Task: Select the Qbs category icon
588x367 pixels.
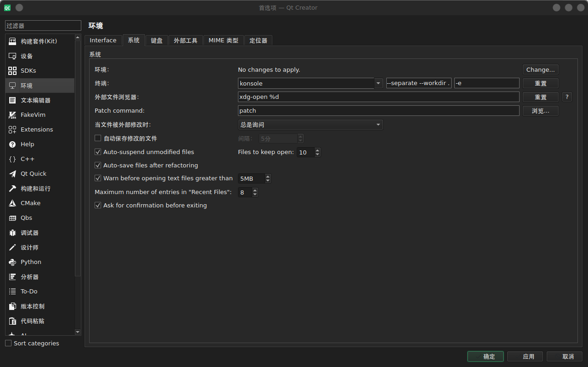Action: 12,218
